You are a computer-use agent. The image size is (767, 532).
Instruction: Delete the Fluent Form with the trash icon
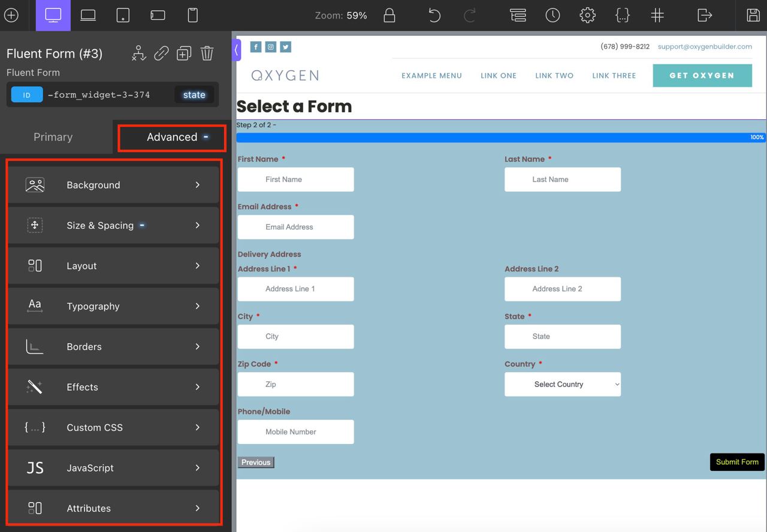click(x=207, y=53)
